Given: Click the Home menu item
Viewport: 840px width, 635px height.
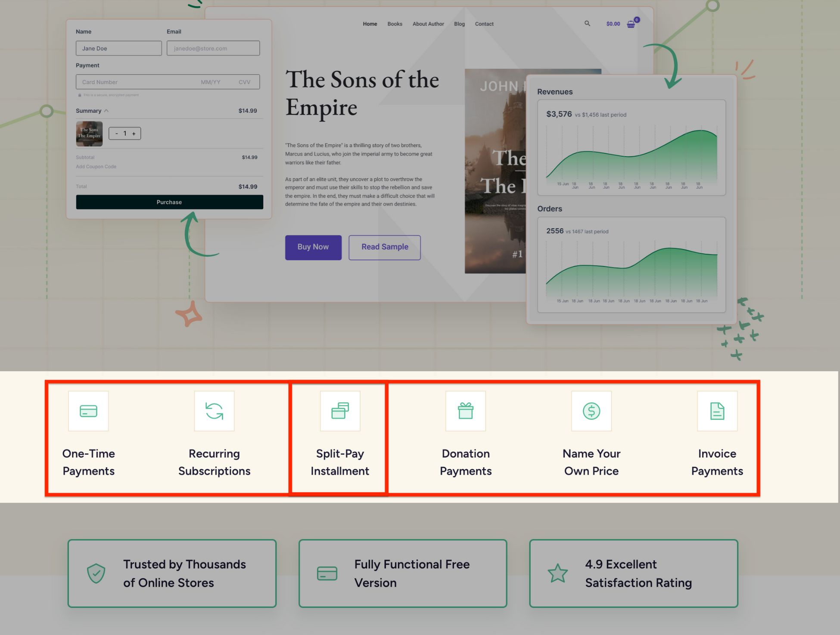Looking at the screenshot, I should click(x=369, y=23).
